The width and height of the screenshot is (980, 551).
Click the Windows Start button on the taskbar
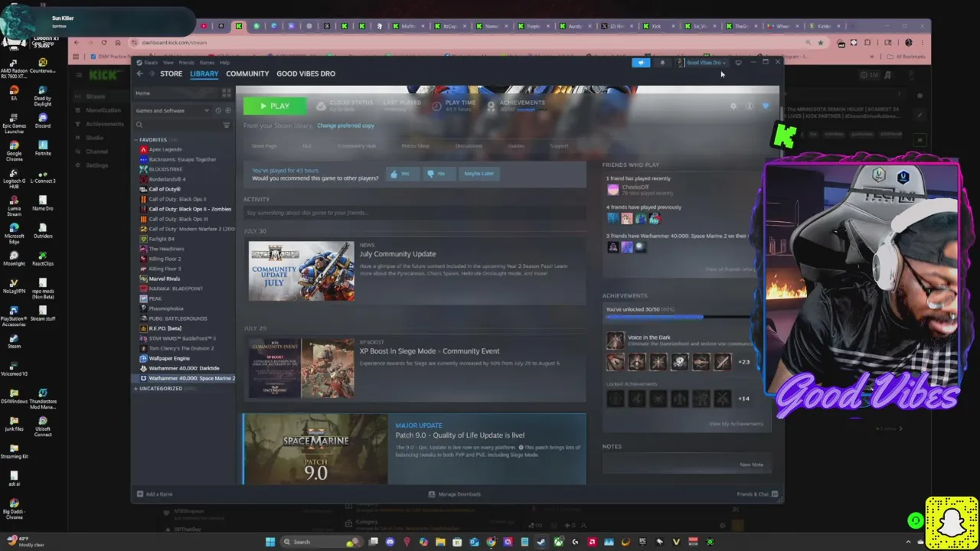pos(270,542)
